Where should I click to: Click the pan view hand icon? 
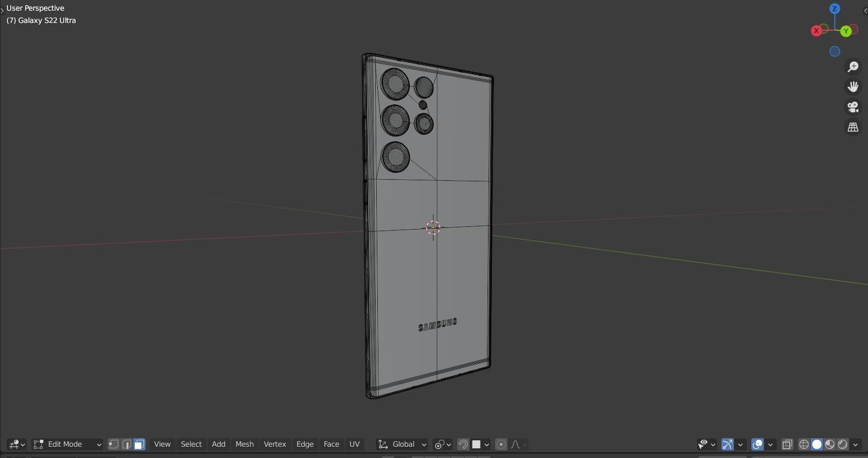pyautogui.click(x=853, y=87)
